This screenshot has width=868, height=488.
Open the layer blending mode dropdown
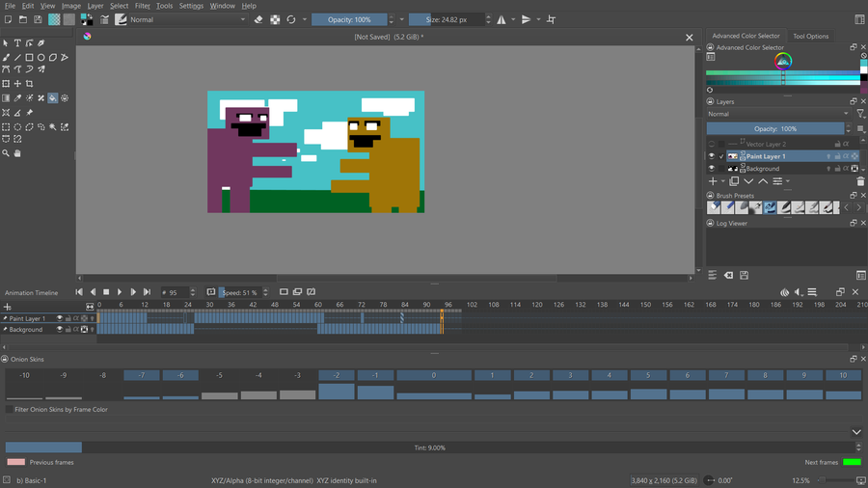coord(778,114)
